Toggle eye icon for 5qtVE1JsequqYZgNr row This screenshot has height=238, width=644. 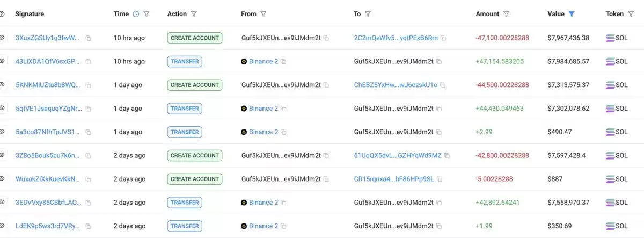2,108
